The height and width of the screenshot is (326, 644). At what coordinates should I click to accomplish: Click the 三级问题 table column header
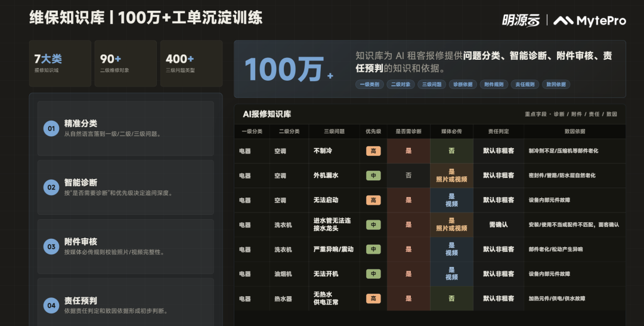[x=335, y=131]
